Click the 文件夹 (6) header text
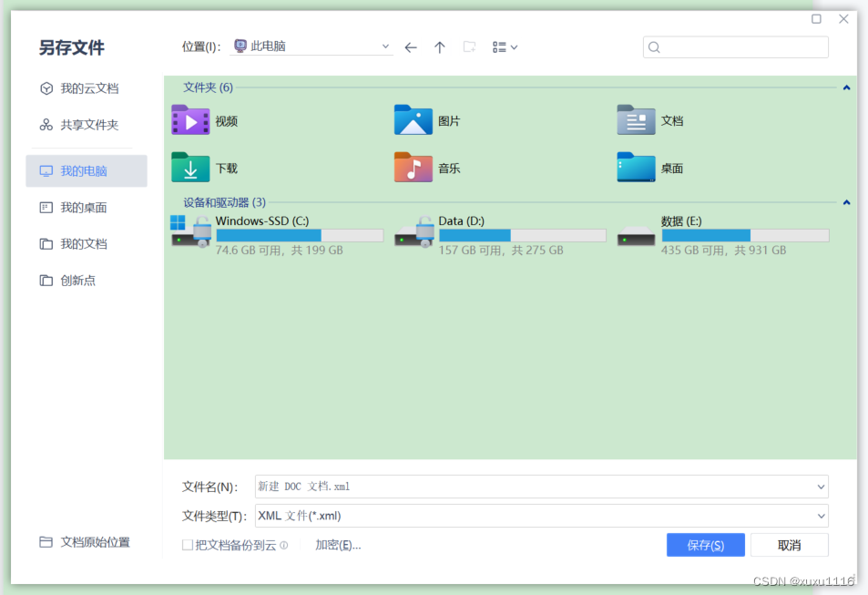The height and width of the screenshot is (595, 868). 209,87
